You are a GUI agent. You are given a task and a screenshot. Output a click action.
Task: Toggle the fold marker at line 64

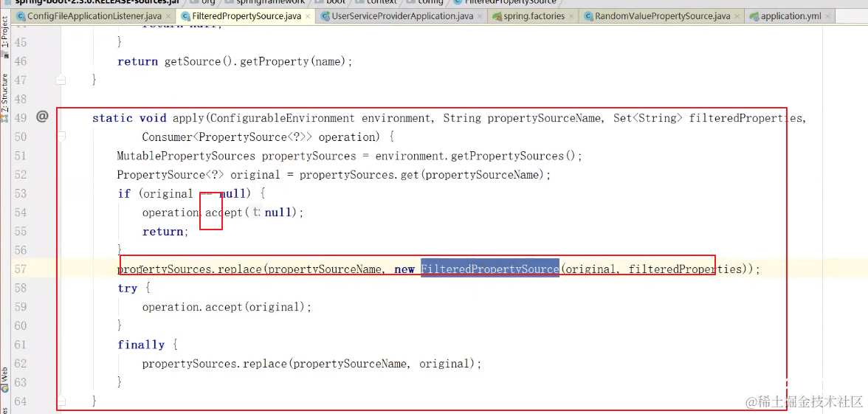pyautogui.click(x=61, y=400)
